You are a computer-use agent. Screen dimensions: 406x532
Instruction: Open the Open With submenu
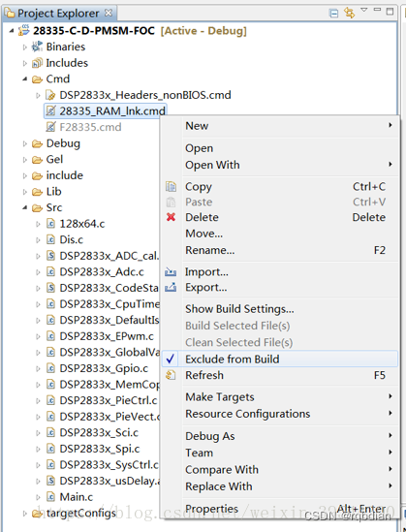point(280,165)
